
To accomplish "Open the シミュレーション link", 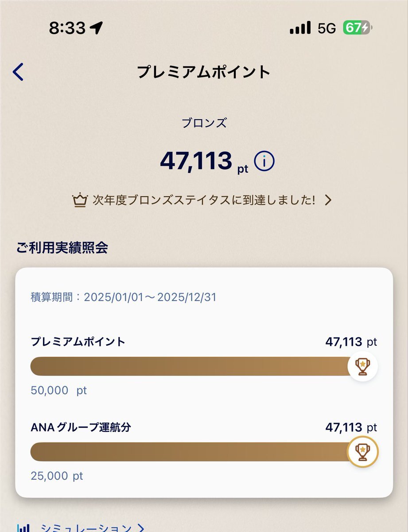I will [86, 528].
